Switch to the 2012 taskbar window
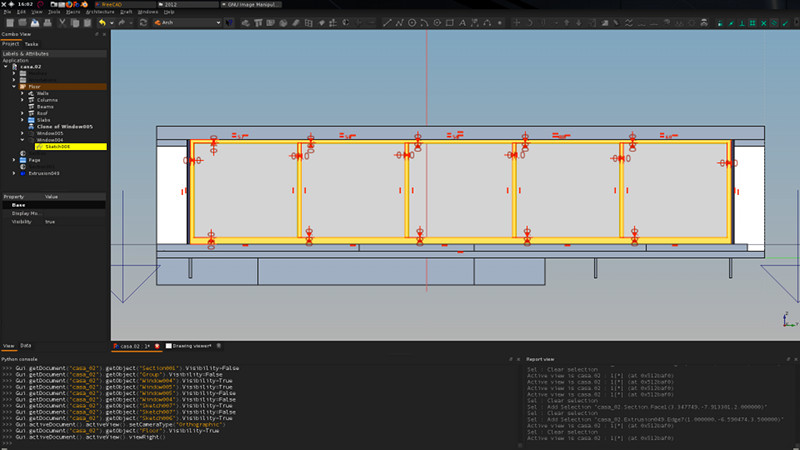This screenshot has height=450, width=800. click(x=187, y=4)
